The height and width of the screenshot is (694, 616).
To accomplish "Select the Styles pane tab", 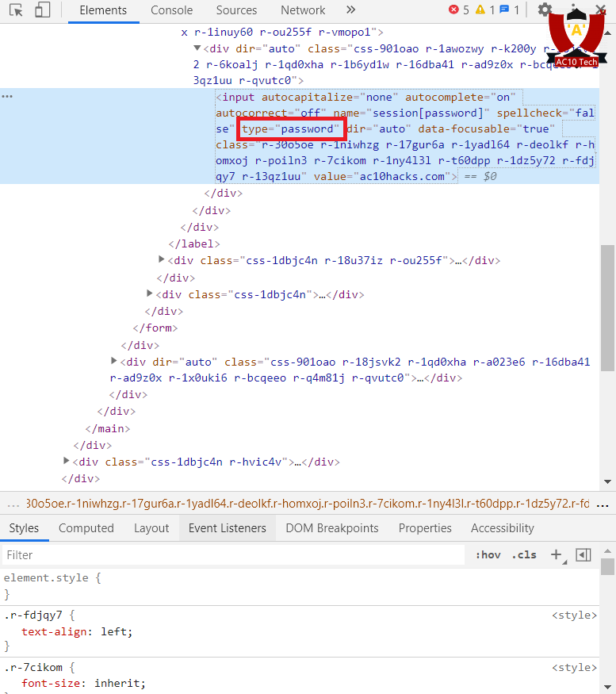I will click(x=24, y=528).
